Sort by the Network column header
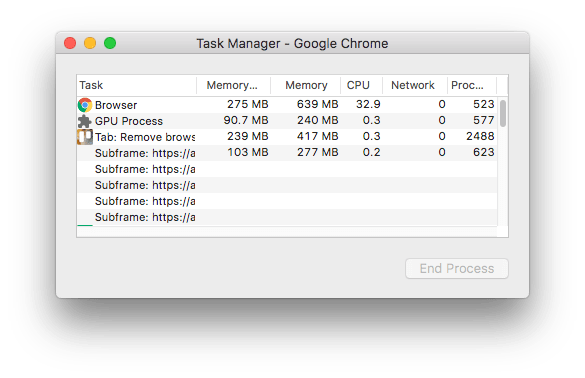 click(x=414, y=85)
